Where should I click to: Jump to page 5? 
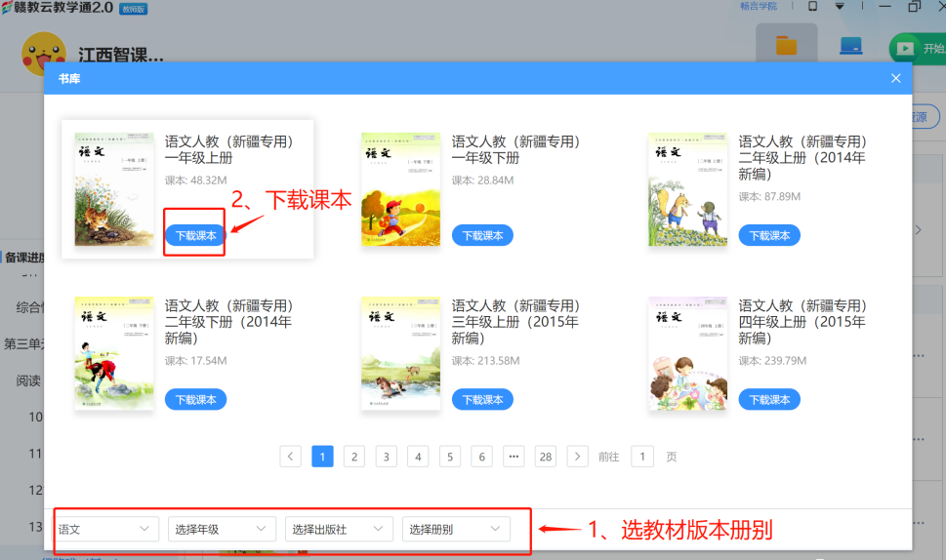pyautogui.click(x=450, y=457)
